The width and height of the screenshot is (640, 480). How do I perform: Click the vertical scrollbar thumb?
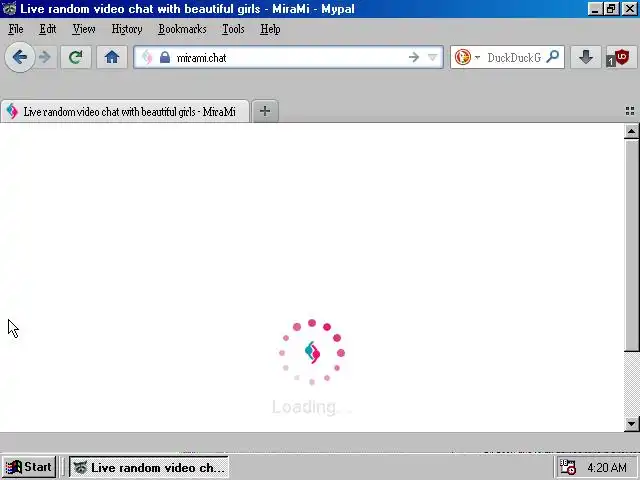pyautogui.click(x=631, y=244)
